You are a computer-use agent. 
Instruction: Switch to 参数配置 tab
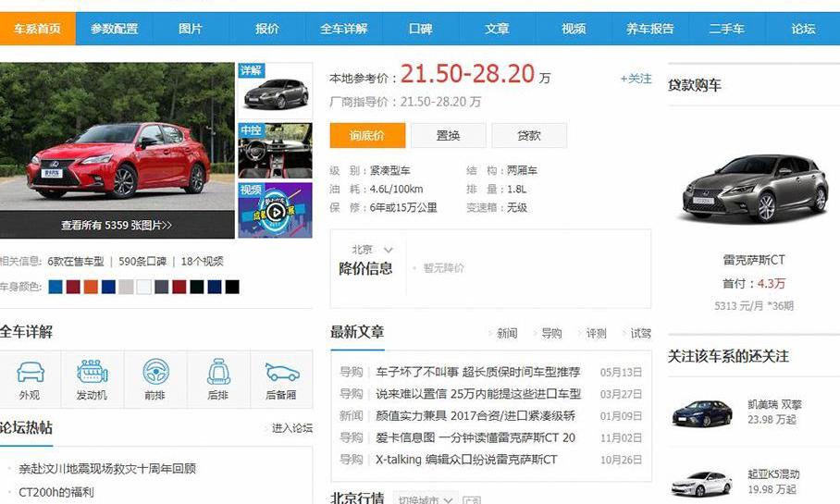(114, 29)
